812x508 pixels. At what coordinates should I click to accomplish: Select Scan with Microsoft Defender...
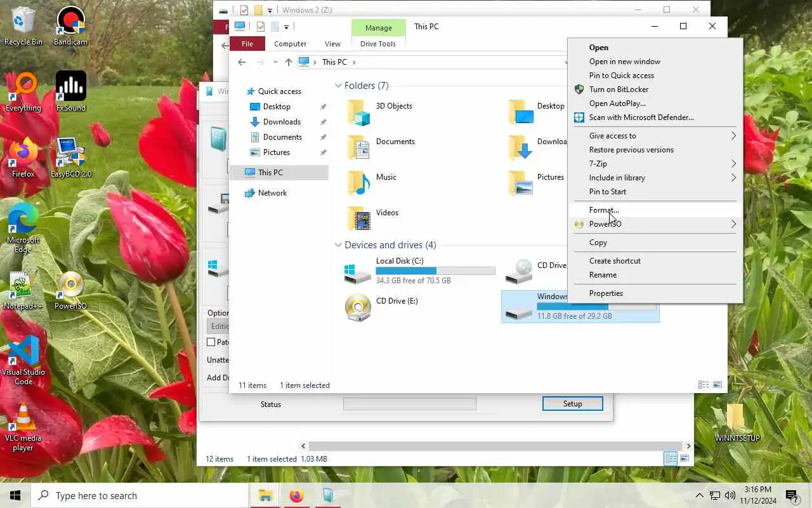655,117
